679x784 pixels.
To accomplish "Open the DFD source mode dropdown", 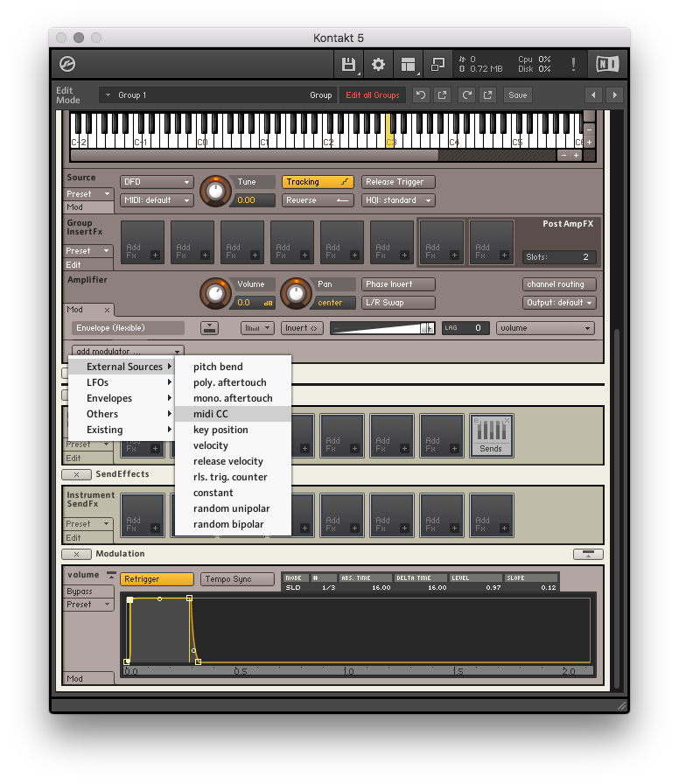I will (x=157, y=182).
